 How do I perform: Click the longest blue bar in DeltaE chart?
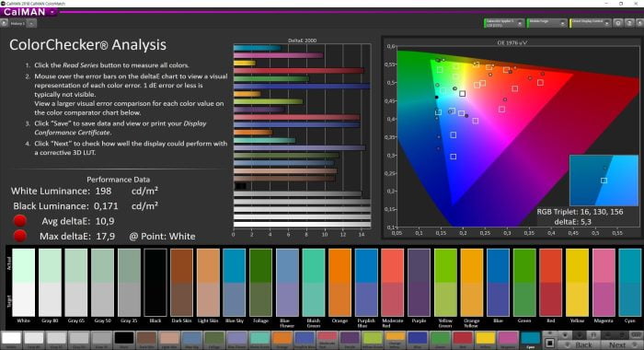[x=302, y=87]
